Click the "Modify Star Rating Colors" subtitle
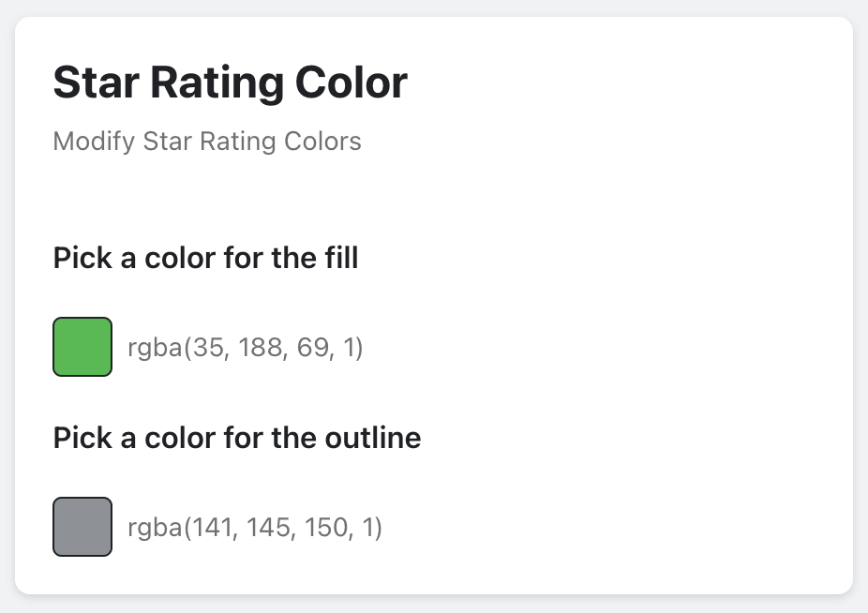 (x=207, y=142)
